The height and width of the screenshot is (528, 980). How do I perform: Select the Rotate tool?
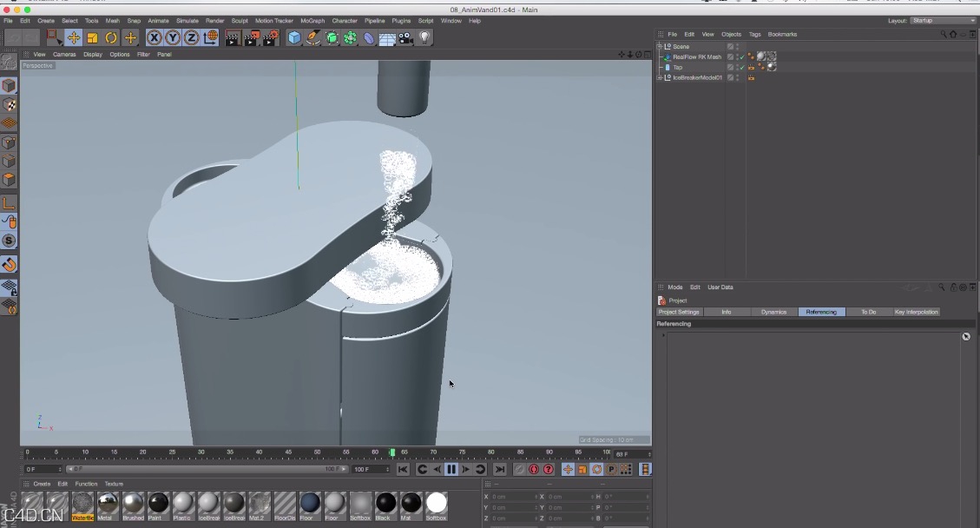pyautogui.click(x=109, y=37)
